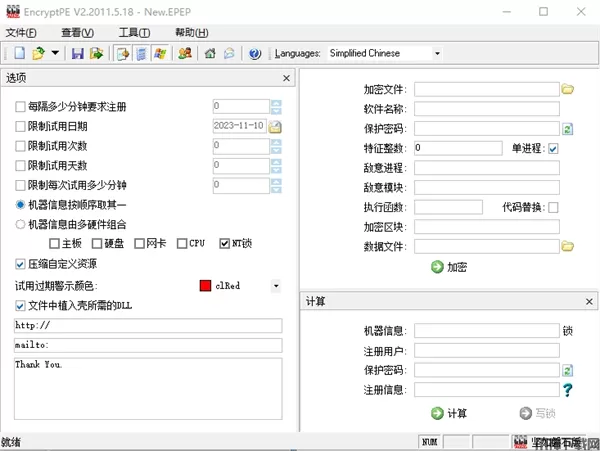Toggle the calculation panel list toolbar icon
This screenshot has height=451, width=600.
pyautogui.click(x=141, y=53)
